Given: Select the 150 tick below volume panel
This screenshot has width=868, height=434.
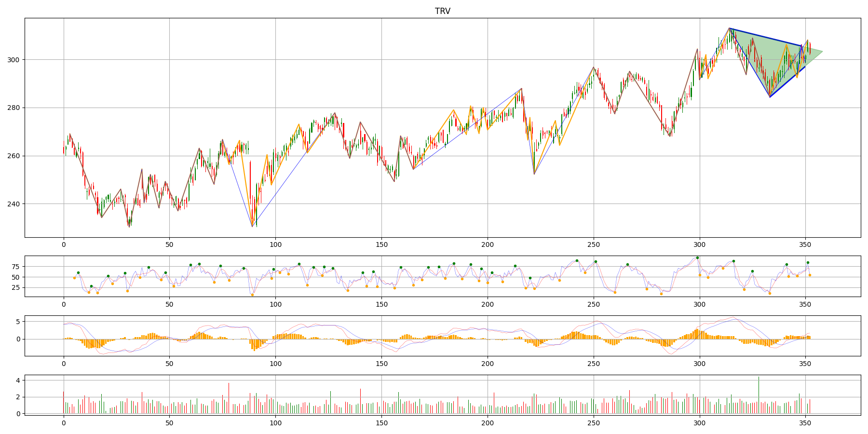Looking at the screenshot, I should pyautogui.click(x=381, y=423).
